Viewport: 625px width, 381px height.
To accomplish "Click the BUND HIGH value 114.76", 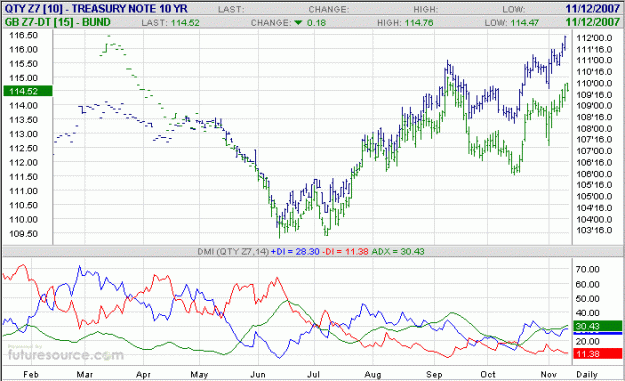I will (419, 23).
